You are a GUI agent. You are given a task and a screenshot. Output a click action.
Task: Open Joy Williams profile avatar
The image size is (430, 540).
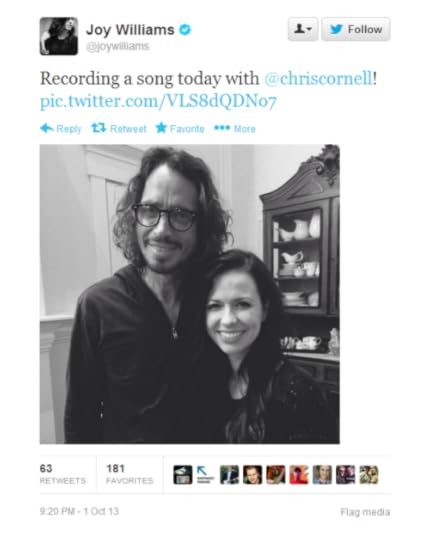pyautogui.click(x=59, y=36)
